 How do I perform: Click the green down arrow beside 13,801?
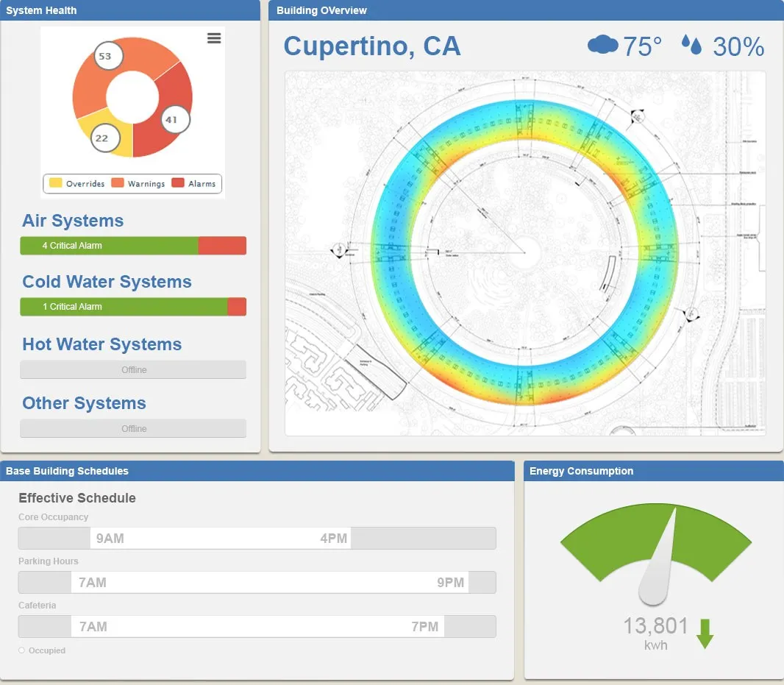click(x=705, y=633)
